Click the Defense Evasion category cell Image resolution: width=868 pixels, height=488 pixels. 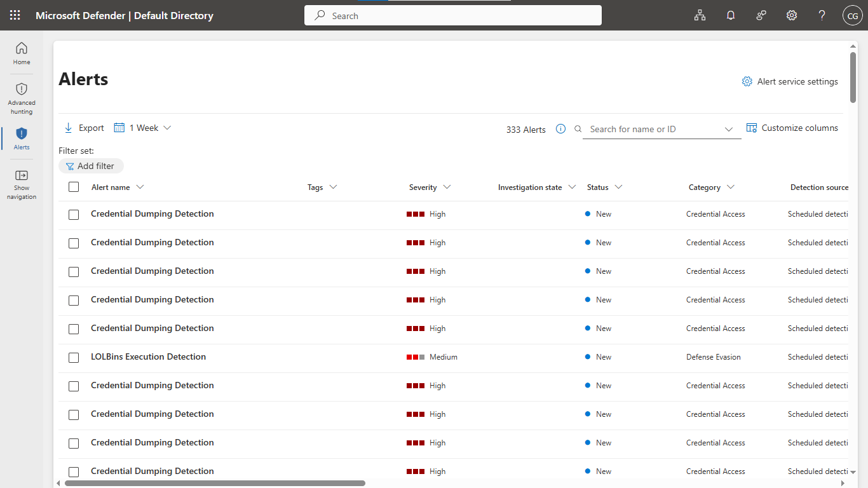(x=714, y=357)
